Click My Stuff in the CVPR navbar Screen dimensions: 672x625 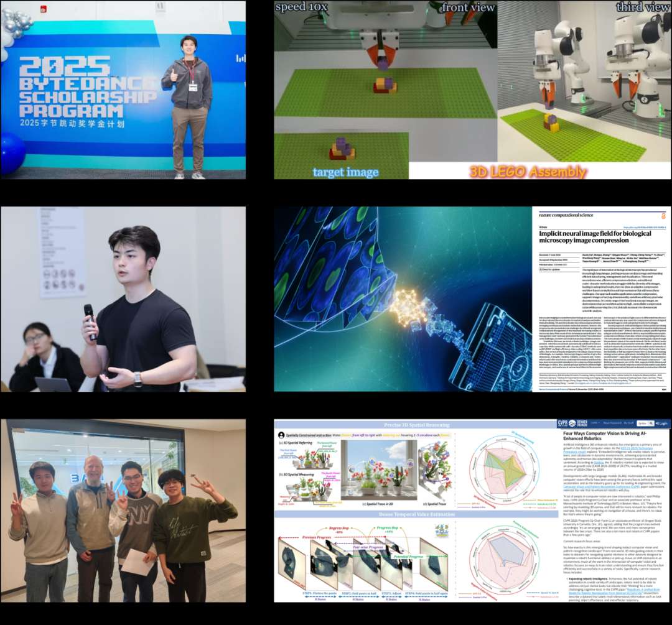pyautogui.click(x=632, y=424)
